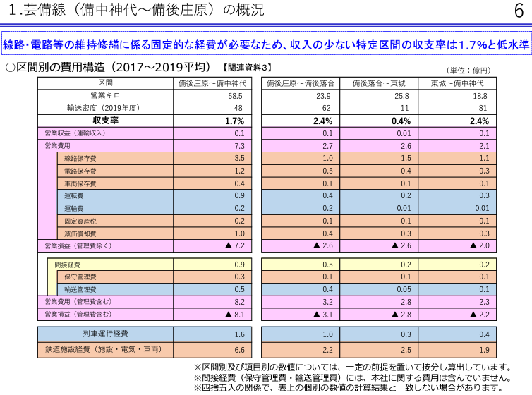Viewport: 532px width, 395px height.
Task: Click the loss value ▲ 3.1
Action: click(x=323, y=315)
